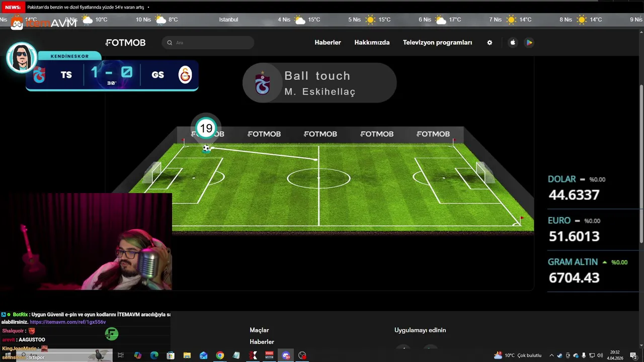Open the Maçlar footer link
The image size is (644, 362).
pos(259,330)
